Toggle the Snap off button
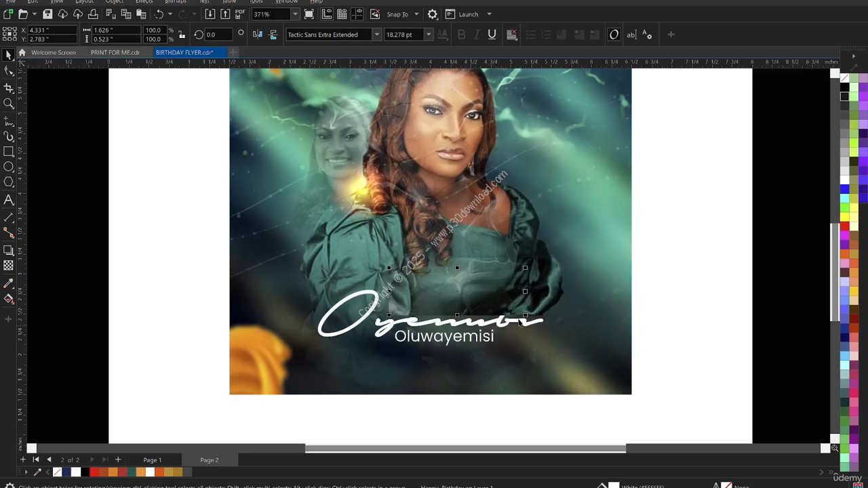 pos(376,14)
